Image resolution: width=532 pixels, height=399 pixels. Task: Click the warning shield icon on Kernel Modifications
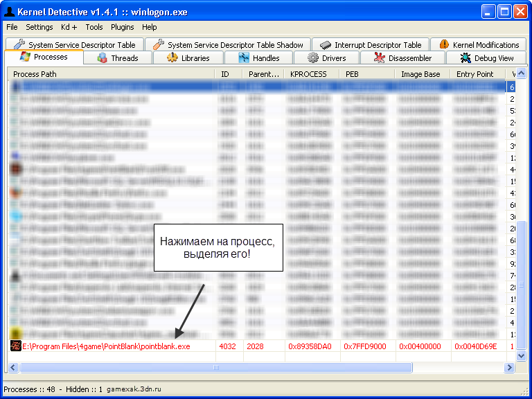(444, 44)
